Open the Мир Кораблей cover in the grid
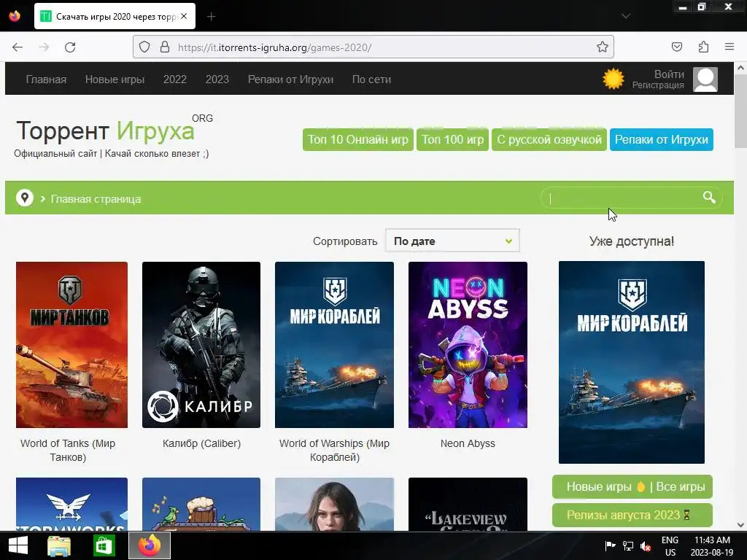The height and width of the screenshot is (560, 747). click(x=334, y=345)
